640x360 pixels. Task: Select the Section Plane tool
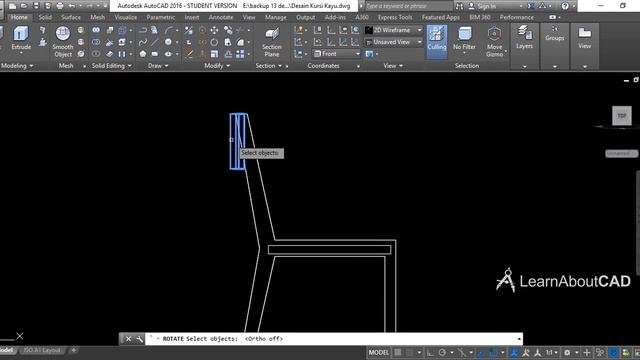point(271,42)
